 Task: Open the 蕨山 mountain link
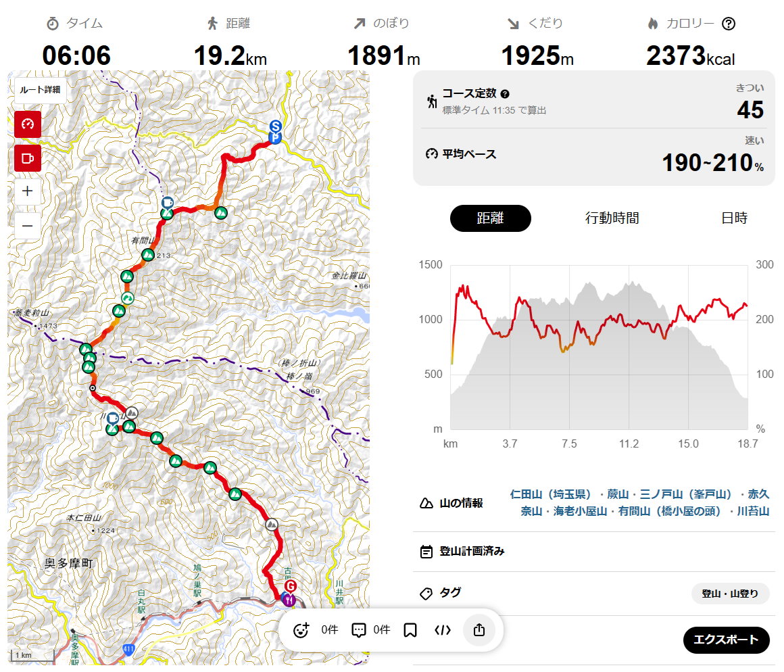click(618, 494)
